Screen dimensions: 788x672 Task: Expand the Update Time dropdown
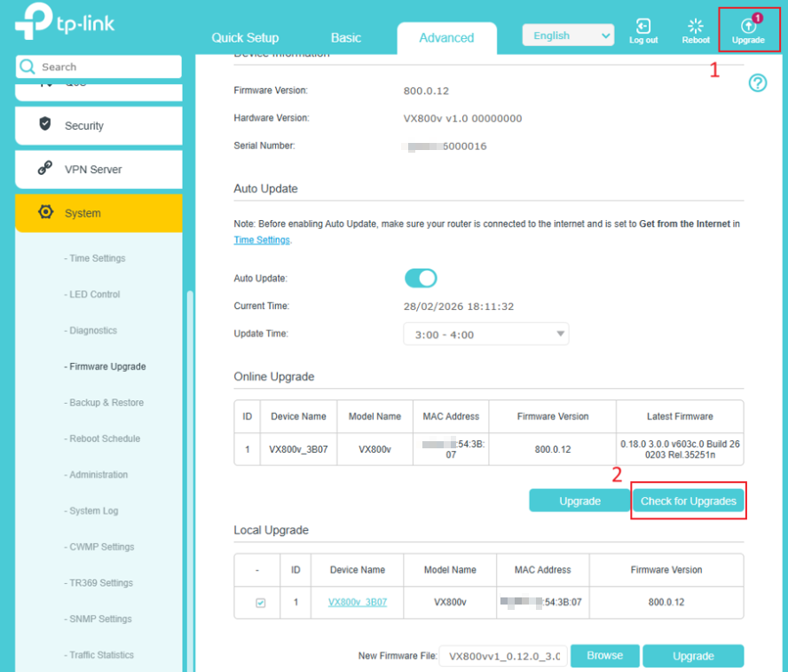pyautogui.click(x=485, y=335)
